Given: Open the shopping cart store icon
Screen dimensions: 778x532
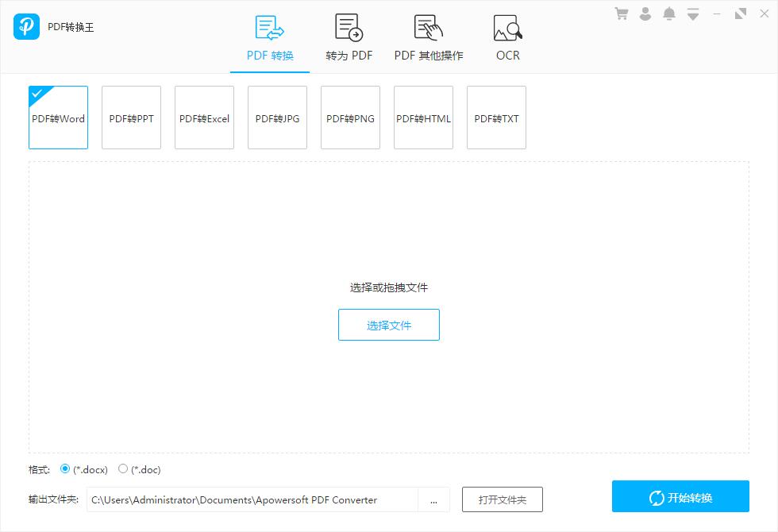Looking at the screenshot, I should pyautogui.click(x=622, y=13).
